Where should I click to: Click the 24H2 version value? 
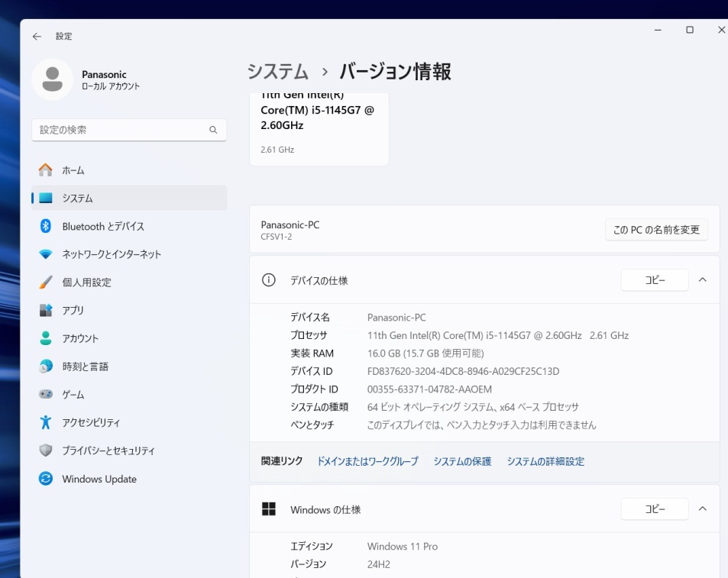click(379, 564)
